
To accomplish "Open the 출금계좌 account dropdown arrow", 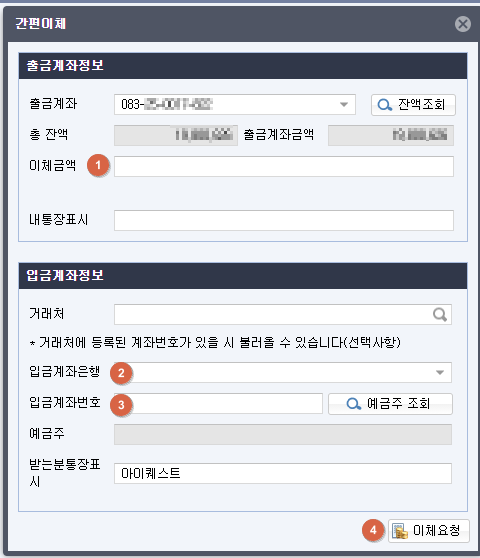I will pos(344,105).
